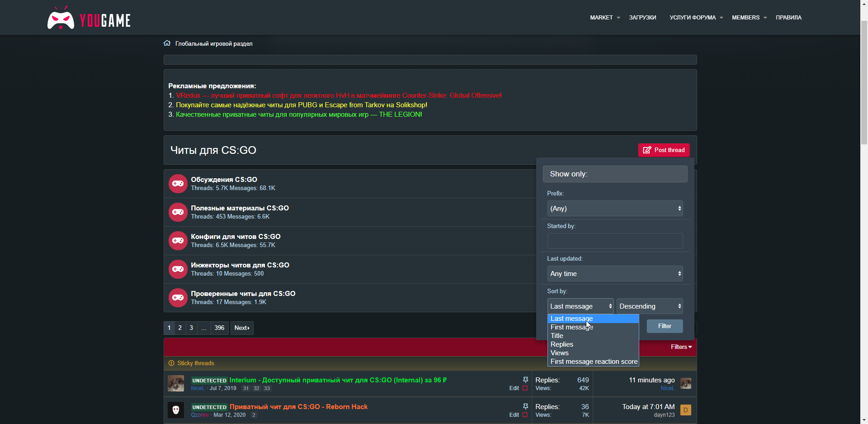This screenshot has width=868, height=424.
Task: Jump to last page 396
Action: [219, 328]
